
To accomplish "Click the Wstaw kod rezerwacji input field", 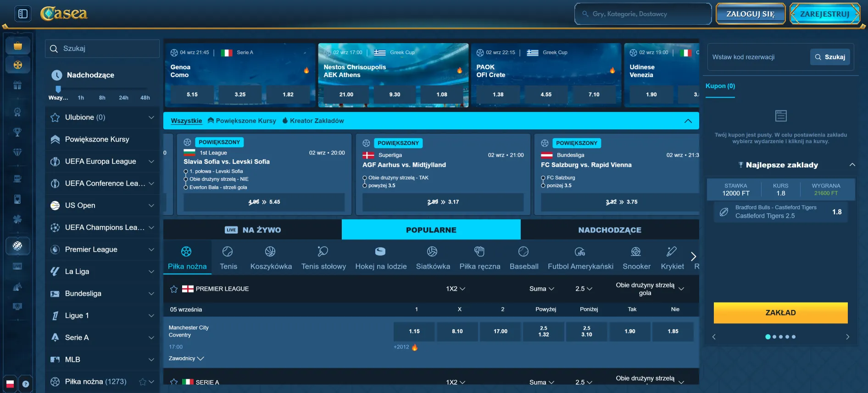I will [759, 57].
